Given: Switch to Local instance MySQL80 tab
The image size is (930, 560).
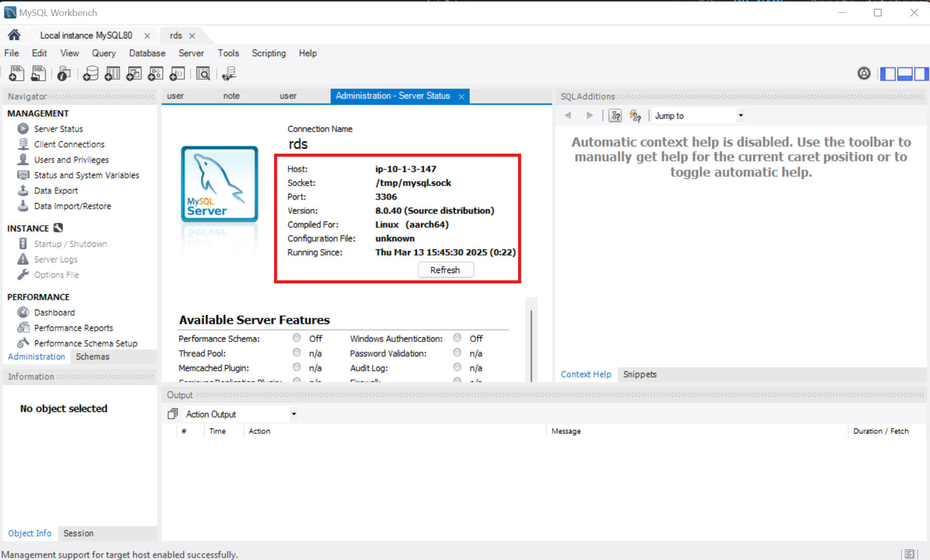Looking at the screenshot, I should [86, 35].
